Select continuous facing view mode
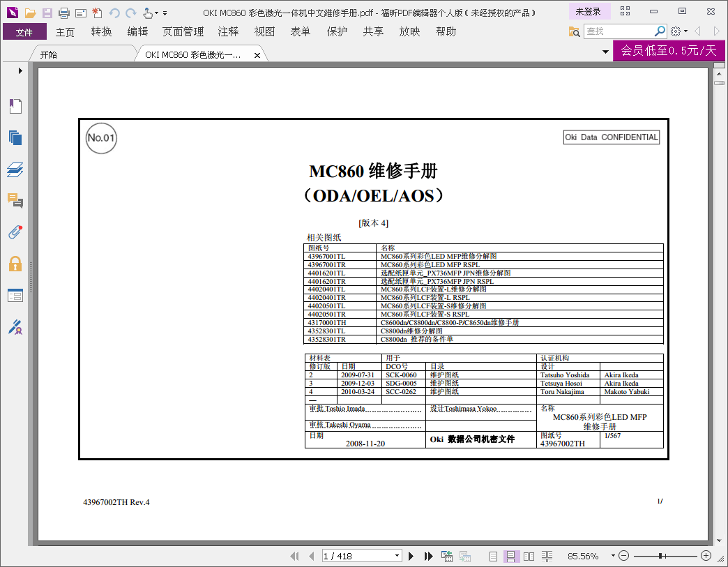Screen dimensions: 728x567 point(547,556)
